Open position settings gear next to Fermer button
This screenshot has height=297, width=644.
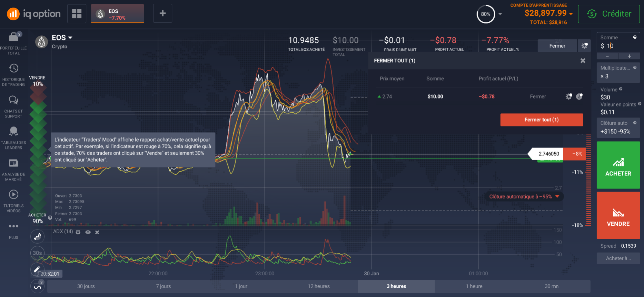[x=584, y=45]
